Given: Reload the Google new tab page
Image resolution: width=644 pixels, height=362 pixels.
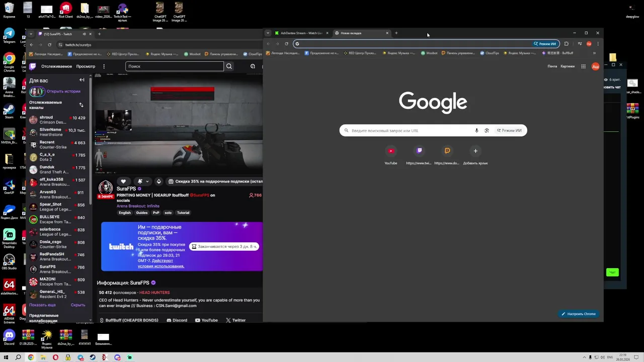Looking at the screenshot, I should tap(286, 44).
